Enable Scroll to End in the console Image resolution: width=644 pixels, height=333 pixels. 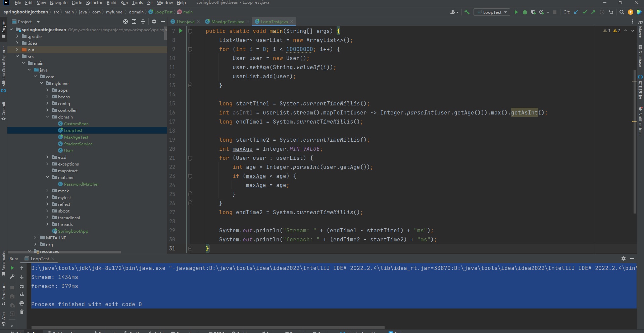pyautogui.click(x=22, y=294)
